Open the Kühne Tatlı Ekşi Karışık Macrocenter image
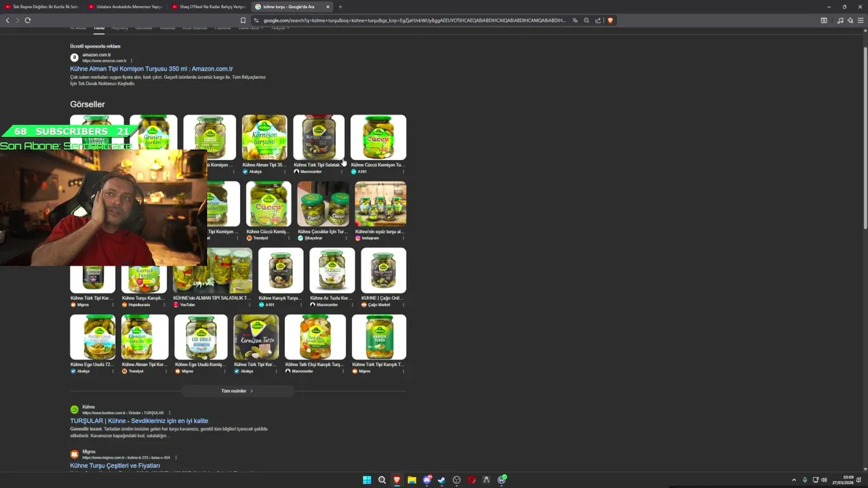 point(315,337)
